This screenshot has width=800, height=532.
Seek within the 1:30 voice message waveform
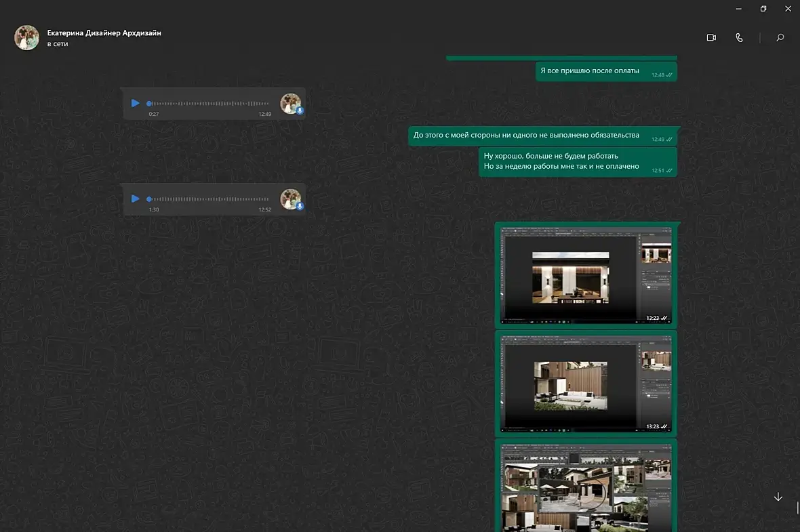point(208,199)
